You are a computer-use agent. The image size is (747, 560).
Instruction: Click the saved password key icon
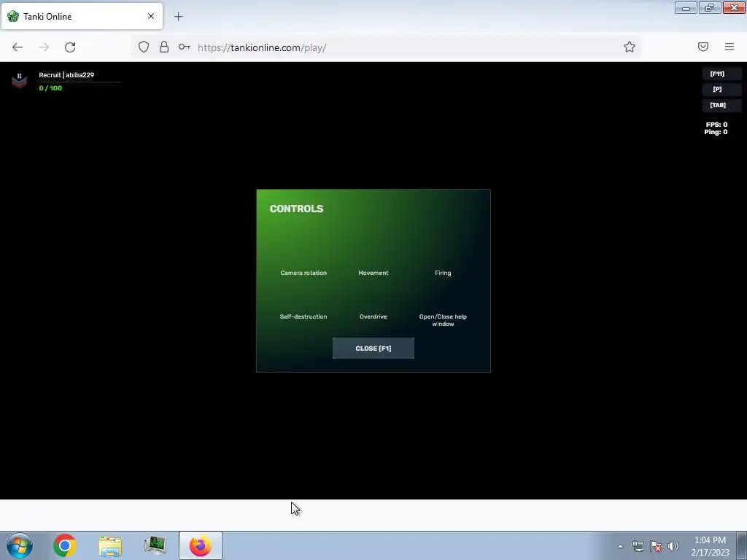click(x=185, y=47)
